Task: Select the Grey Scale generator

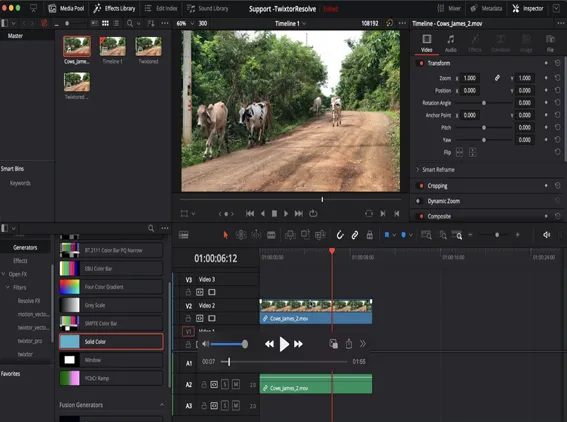Action: (111, 305)
